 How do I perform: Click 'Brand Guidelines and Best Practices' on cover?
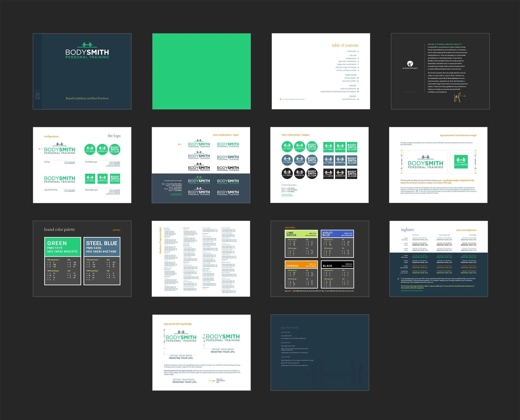coord(87,98)
